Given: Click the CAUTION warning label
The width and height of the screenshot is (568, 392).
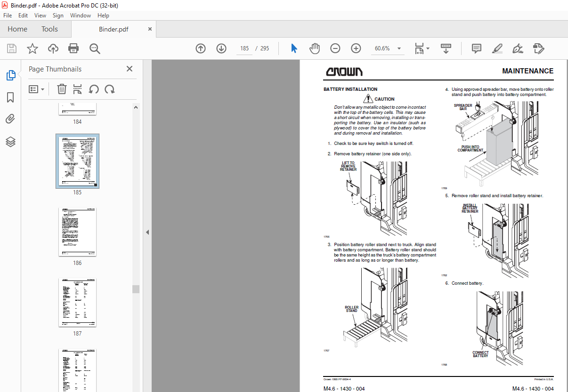Looking at the screenshot, I should pyautogui.click(x=384, y=99).
